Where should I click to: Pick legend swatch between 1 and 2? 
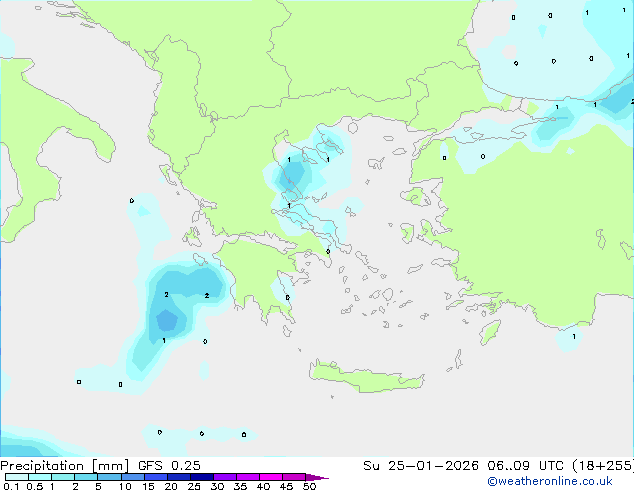[63, 477]
